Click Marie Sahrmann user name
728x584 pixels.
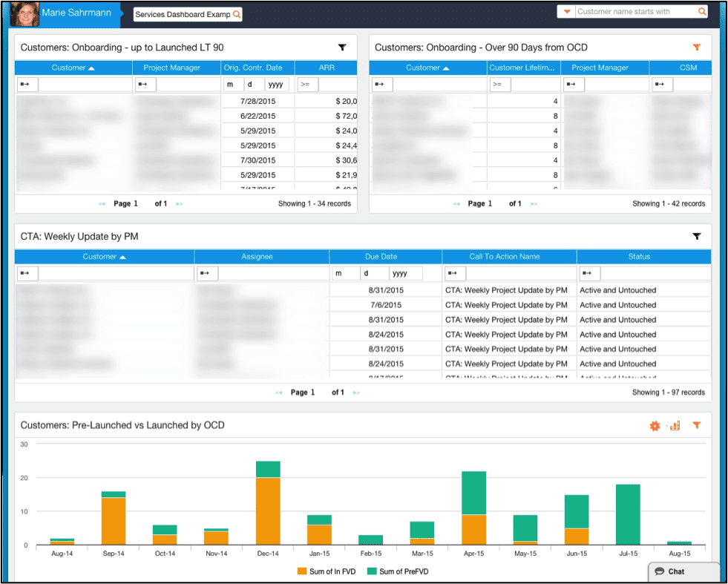click(x=76, y=13)
